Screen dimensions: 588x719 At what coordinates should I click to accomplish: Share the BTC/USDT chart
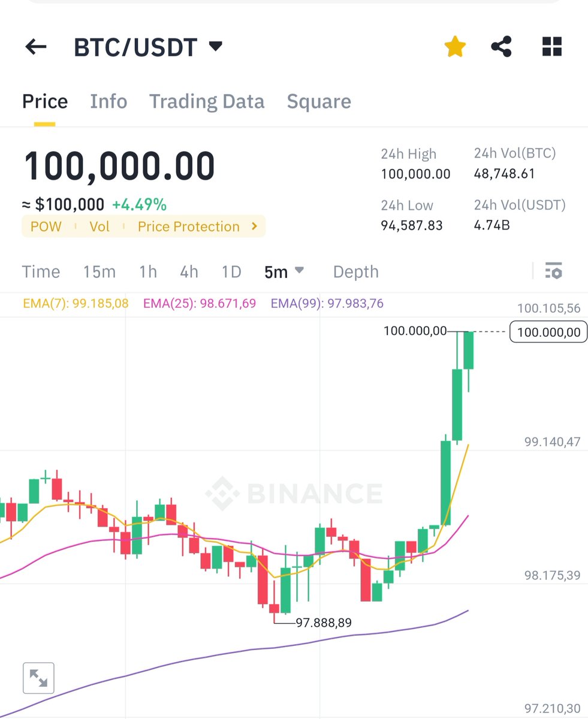coord(501,46)
